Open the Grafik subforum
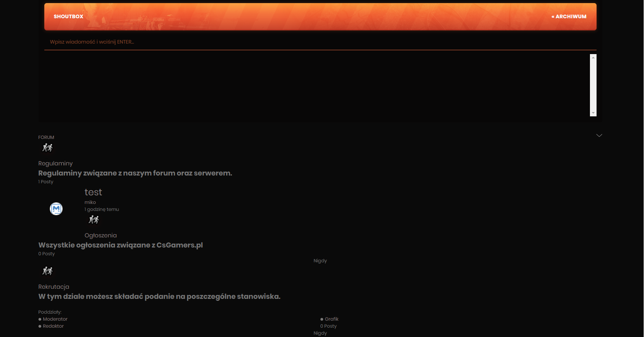 (x=332, y=319)
